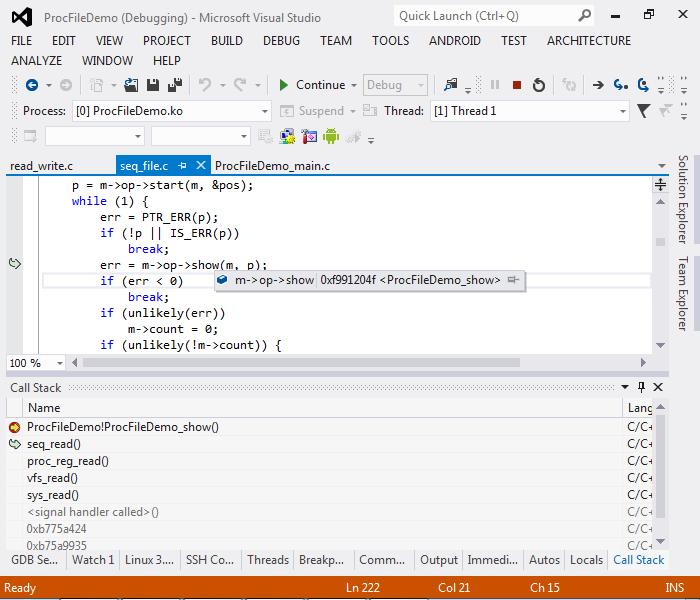Expand the Thread selection dropdown
Screen dimensions: 700x600
click(x=622, y=111)
